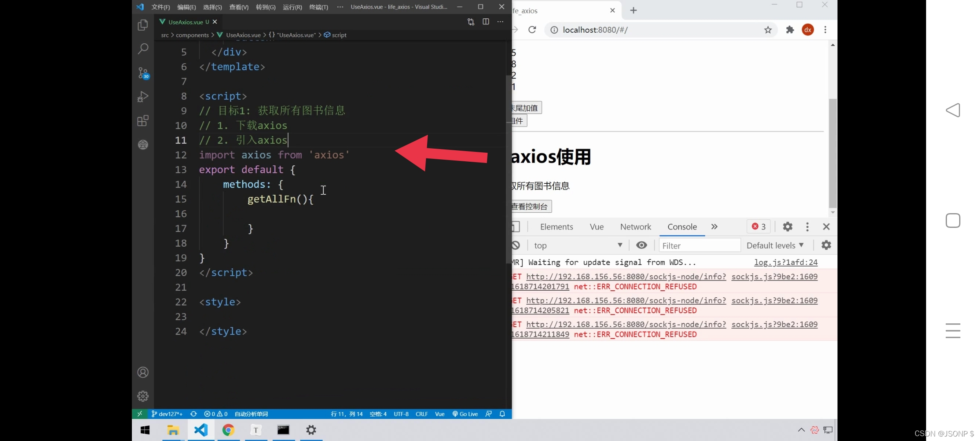This screenshot has width=980, height=441.
Task: Close the DevTools panel
Action: 826,227
